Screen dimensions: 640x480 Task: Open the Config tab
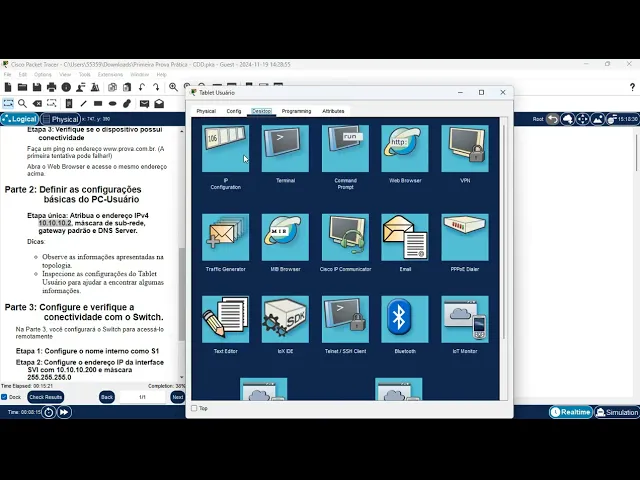tap(234, 111)
